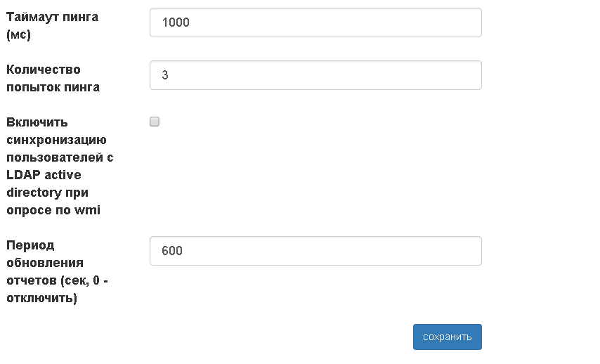600x364 pixels.
Task: Click the ping timeout input field
Action: (315, 22)
